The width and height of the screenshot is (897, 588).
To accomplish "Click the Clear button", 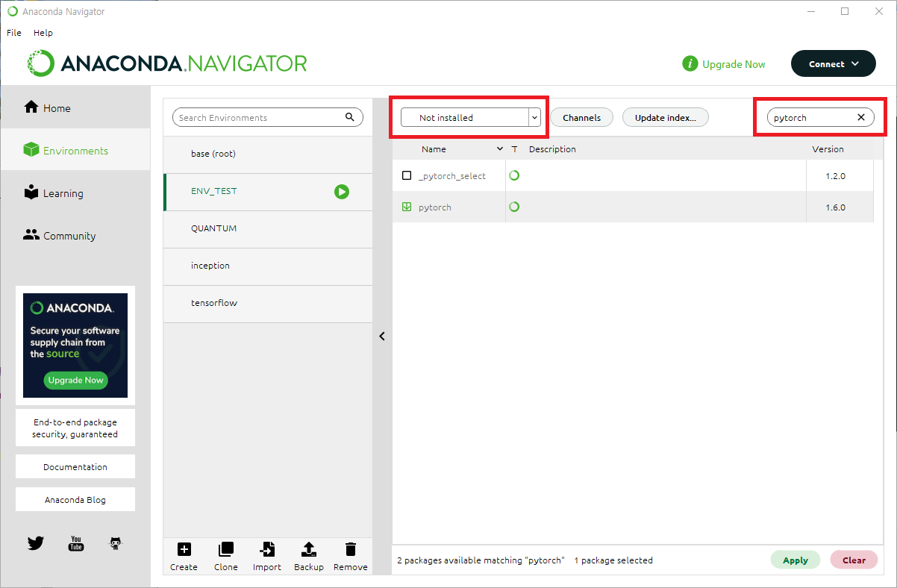I will [854, 560].
